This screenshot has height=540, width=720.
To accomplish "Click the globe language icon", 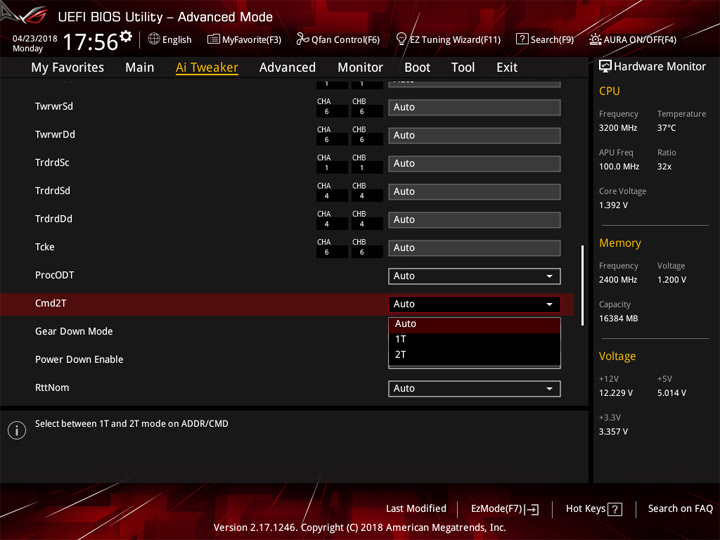I will [x=154, y=39].
